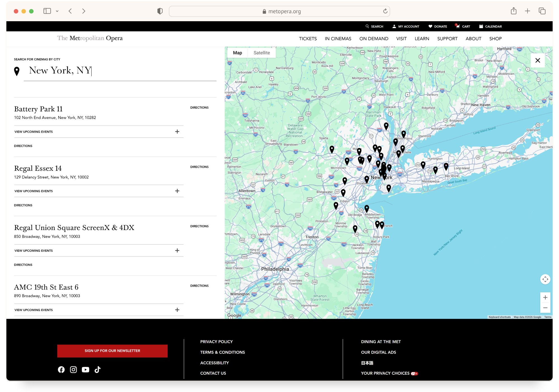Click the map camera controls button
The height and width of the screenshot is (392, 559).
click(x=545, y=279)
